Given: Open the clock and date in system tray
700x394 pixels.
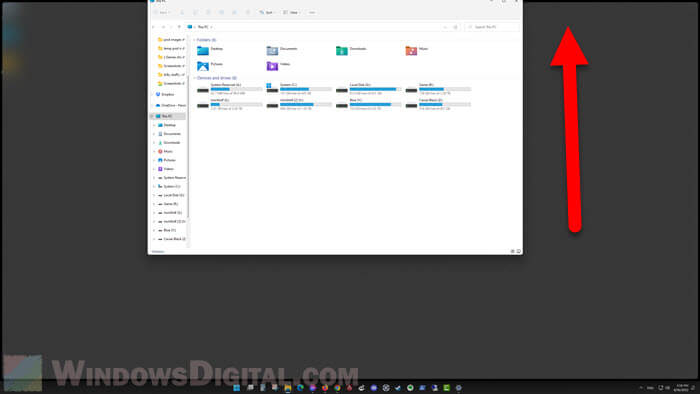Looking at the screenshot, I should click(x=681, y=388).
